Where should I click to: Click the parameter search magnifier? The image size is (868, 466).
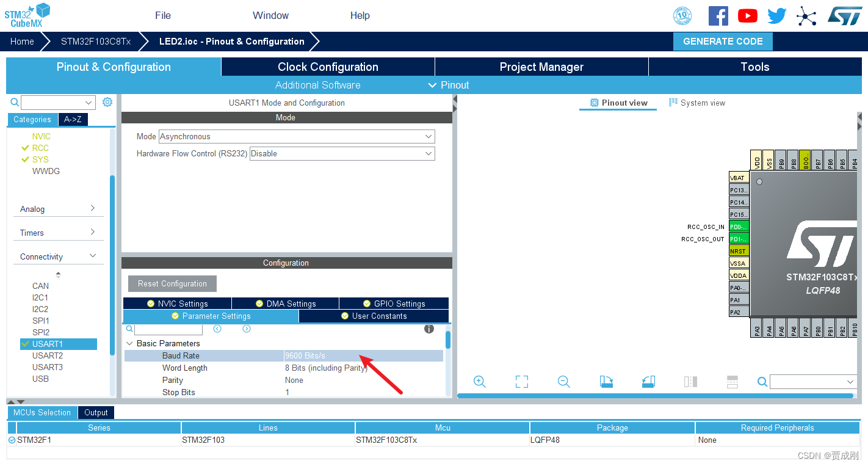point(128,329)
